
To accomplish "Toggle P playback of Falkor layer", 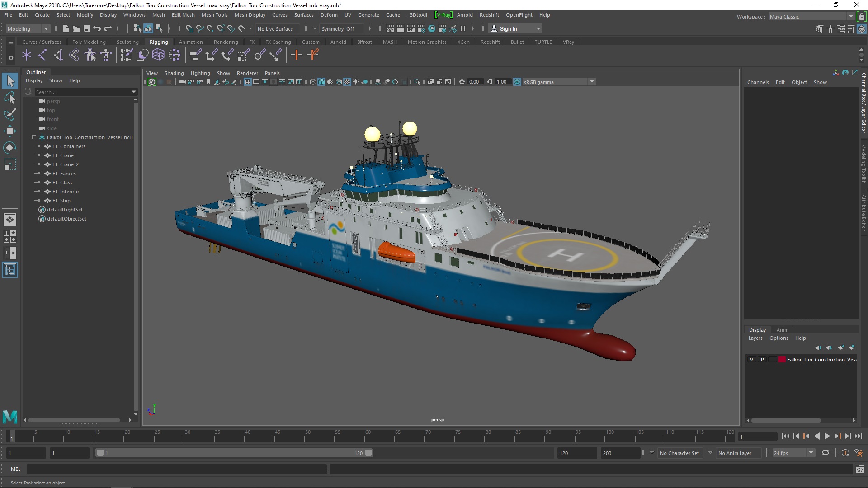I will click(x=762, y=360).
